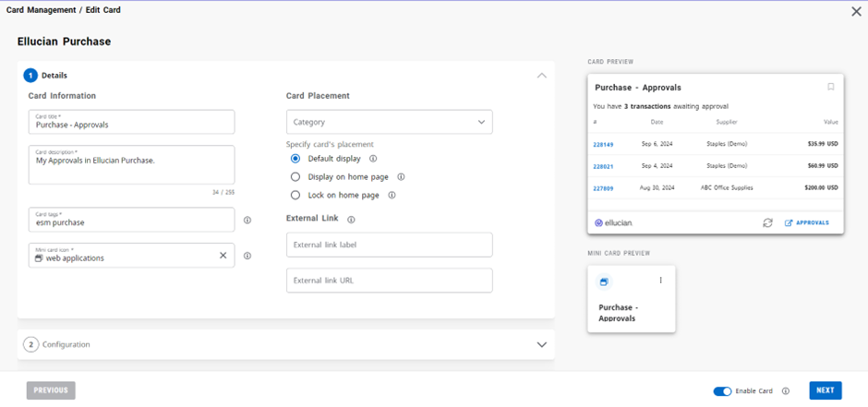Image resolution: width=868 pixels, height=407 pixels.
Task: Click the External link label field
Action: (x=389, y=245)
